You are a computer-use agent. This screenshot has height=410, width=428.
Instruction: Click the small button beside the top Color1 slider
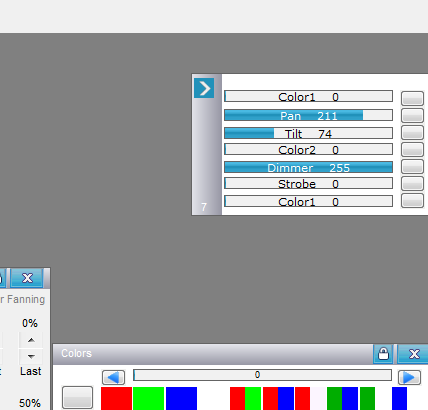pos(412,98)
